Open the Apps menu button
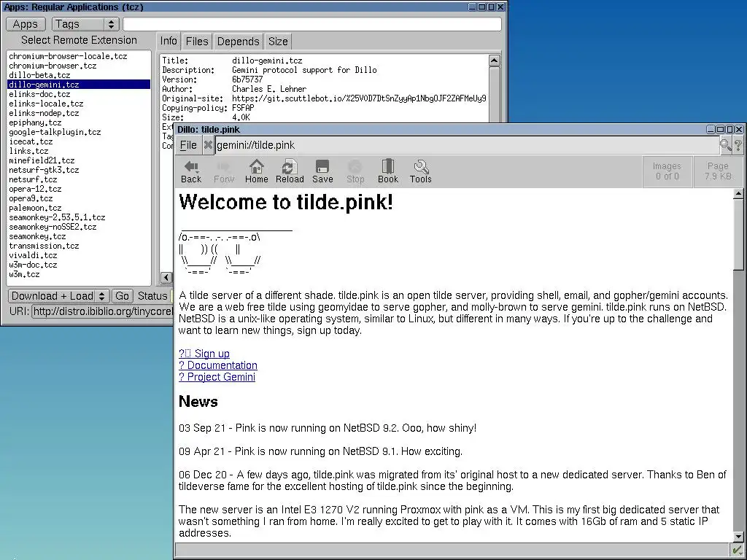747x560 pixels. (x=26, y=24)
